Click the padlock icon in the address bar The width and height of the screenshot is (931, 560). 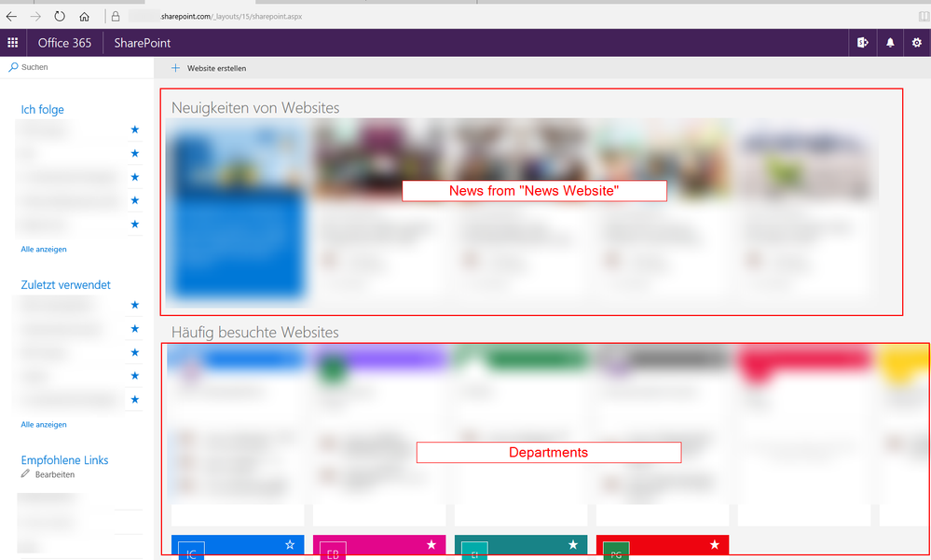(116, 16)
